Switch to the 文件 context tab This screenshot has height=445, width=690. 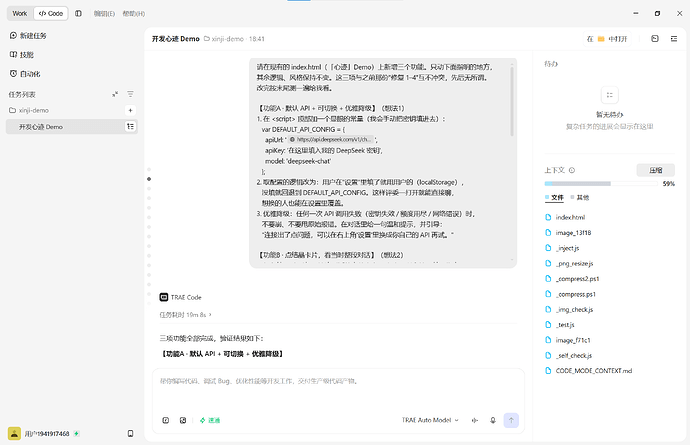554,198
